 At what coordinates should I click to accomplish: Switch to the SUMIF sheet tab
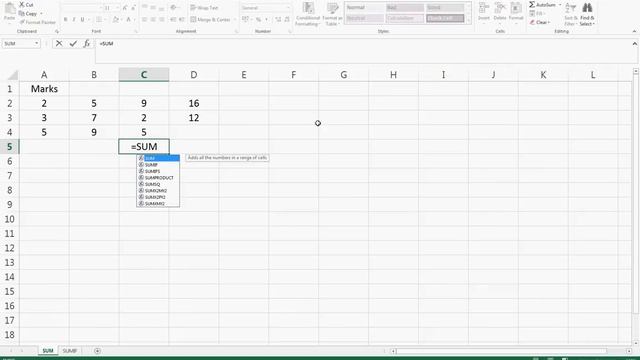70,351
